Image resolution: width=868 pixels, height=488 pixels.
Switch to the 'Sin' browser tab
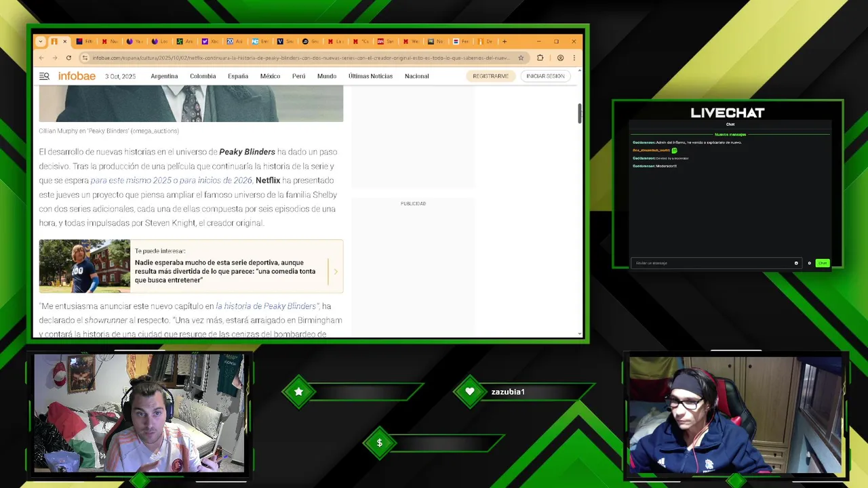285,41
